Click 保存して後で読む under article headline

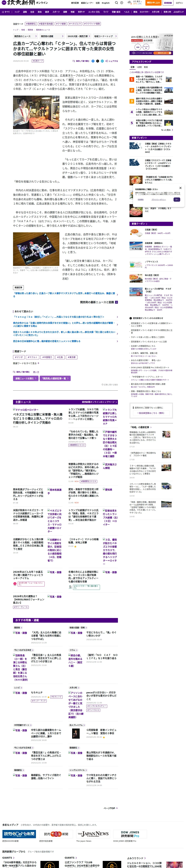point(81,61)
